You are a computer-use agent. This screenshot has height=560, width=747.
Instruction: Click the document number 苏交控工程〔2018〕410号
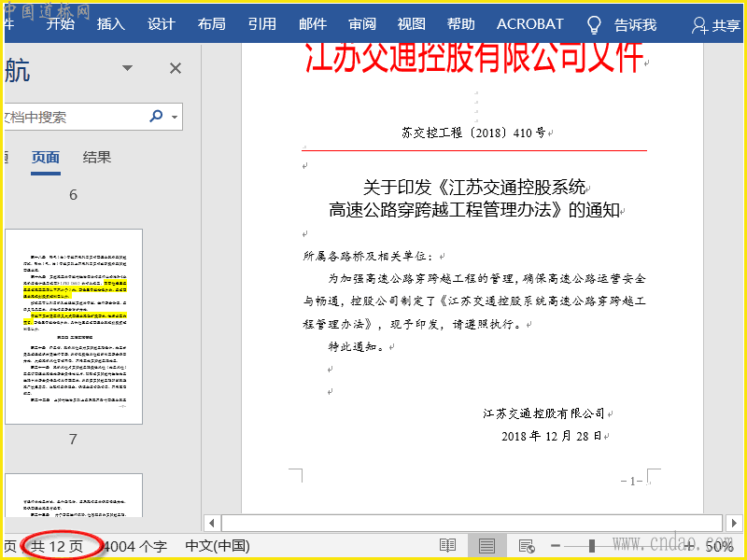[473, 133]
